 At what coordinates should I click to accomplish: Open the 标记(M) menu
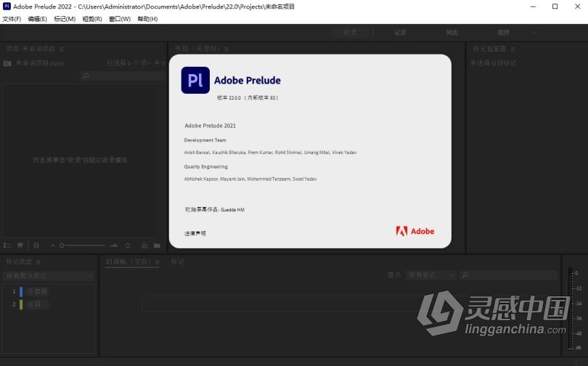point(65,19)
